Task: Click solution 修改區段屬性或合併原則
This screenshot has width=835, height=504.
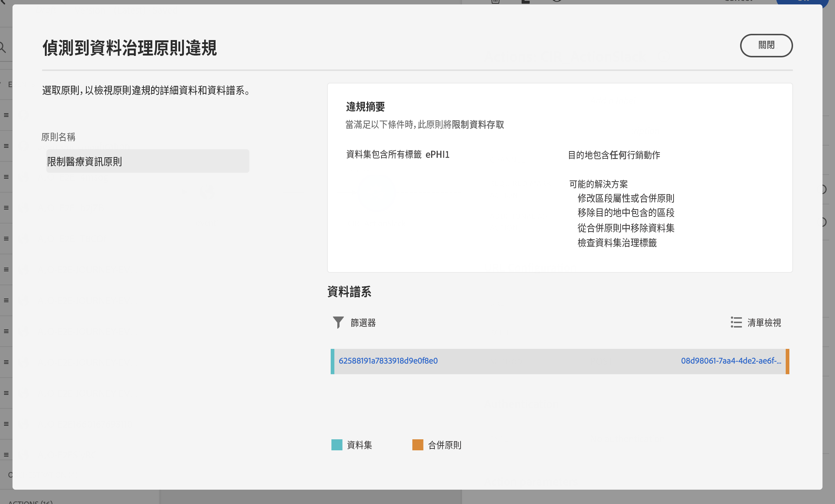Action: click(626, 199)
